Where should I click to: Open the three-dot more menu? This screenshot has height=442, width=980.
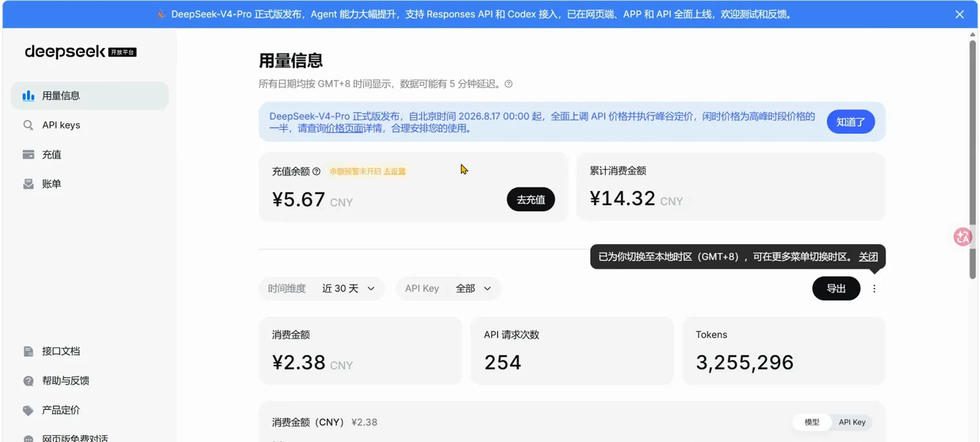pyautogui.click(x=874, y=288)
